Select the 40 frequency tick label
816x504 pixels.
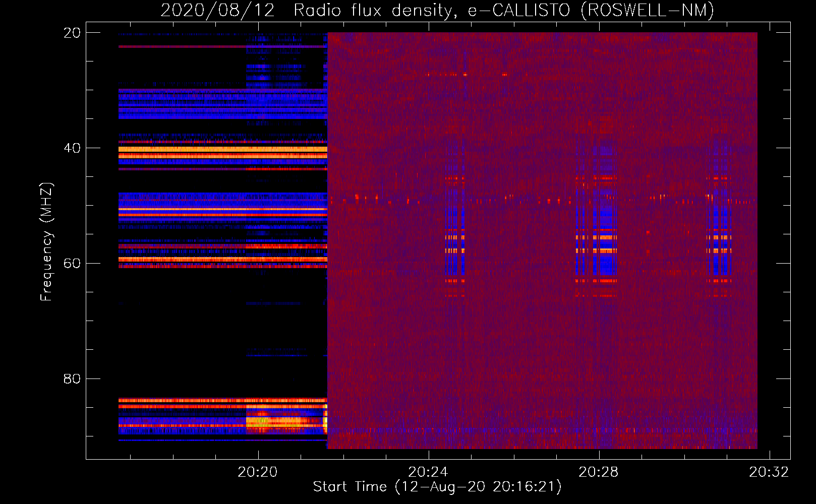pos(72,148)
